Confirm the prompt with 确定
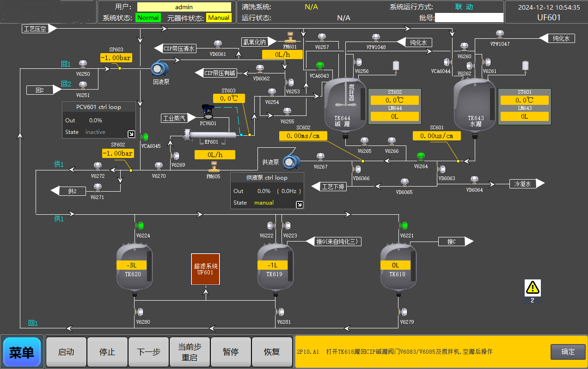 tap(568, 352)
